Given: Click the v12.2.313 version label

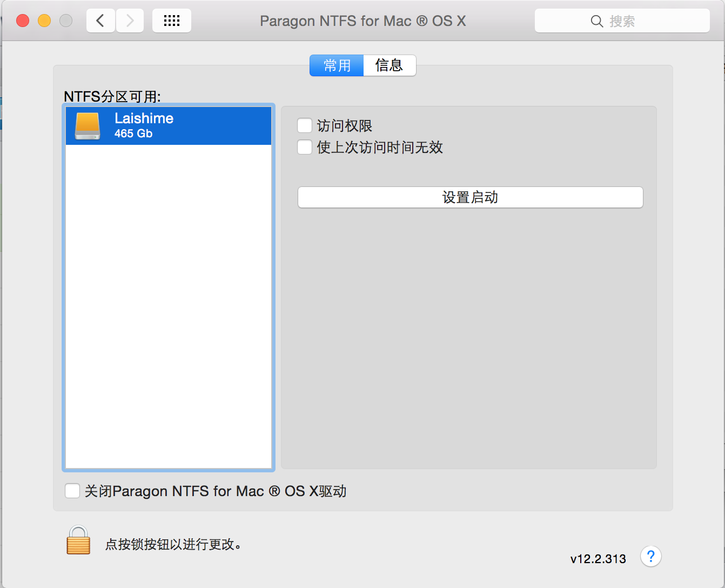Looking at the screenshot, I should click(598, 559).
